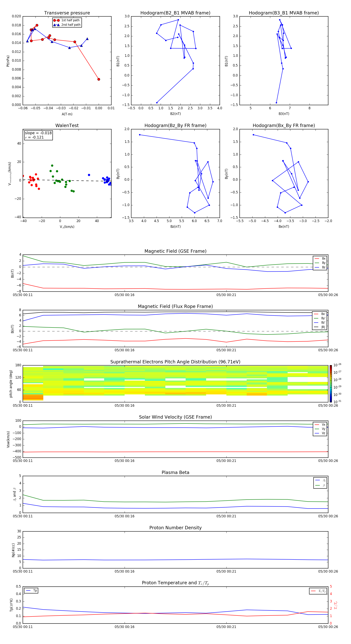Click the 'pitch angle (deg)' axis label

[x=11, y=384]
